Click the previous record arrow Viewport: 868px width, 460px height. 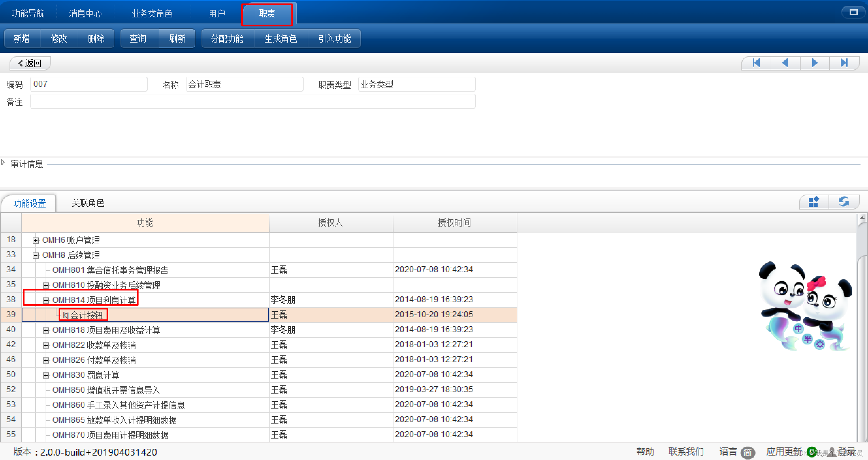[x=785, y=63]
